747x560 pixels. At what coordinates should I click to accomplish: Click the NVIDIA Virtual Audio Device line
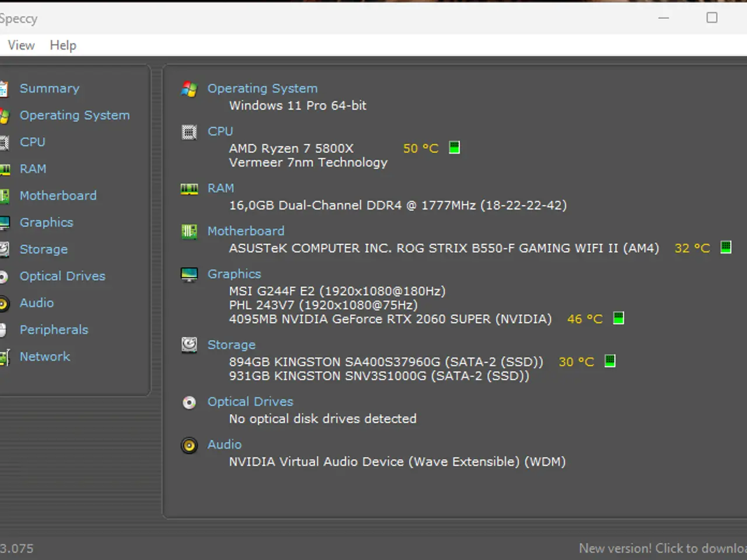coord(397,462)
